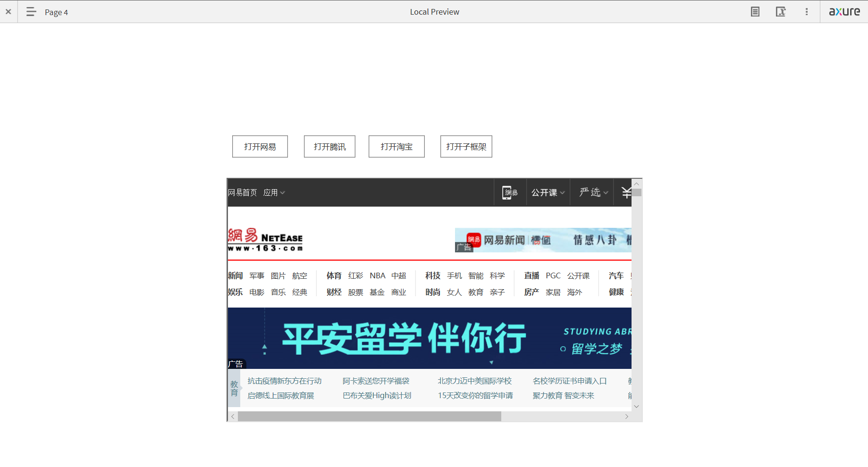
Task: Open 阿卡索送您开学福袋 link
Action: 376,381
